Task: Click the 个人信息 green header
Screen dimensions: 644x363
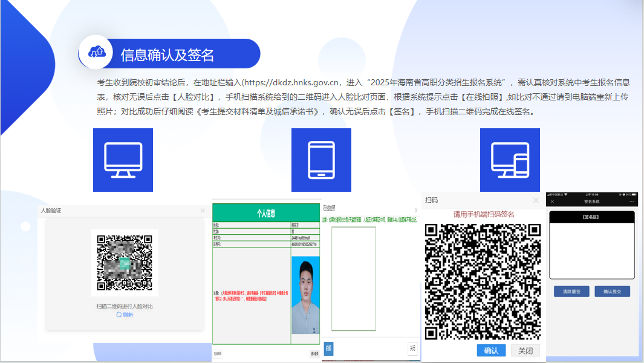Action: click(x=265, y=213)
